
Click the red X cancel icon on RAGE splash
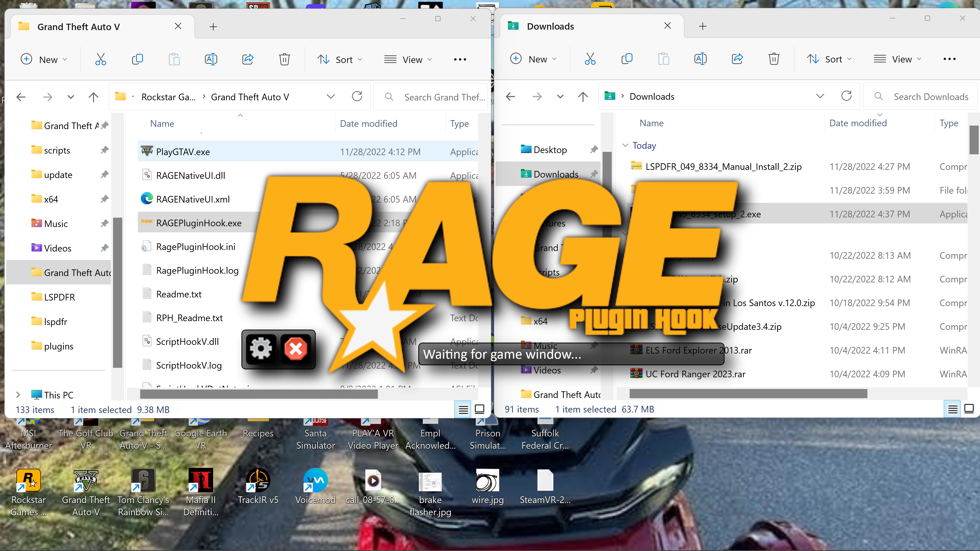(x=296, y=348)
